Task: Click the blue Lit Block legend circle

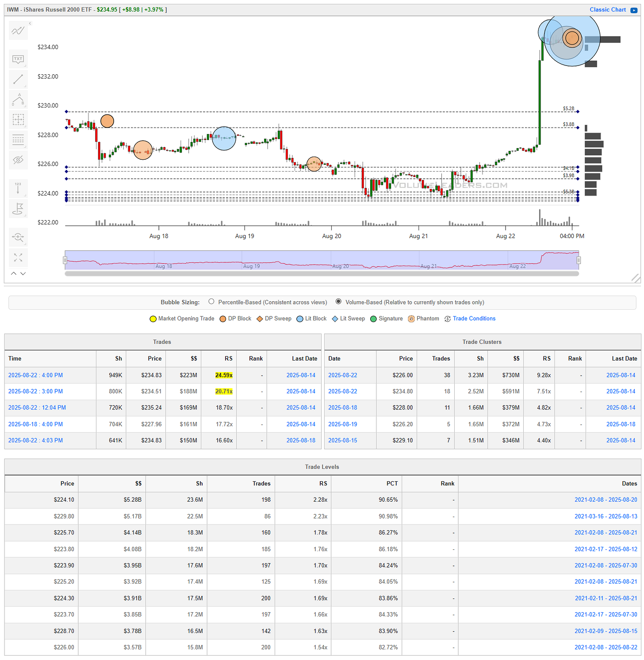Action: 300,319
